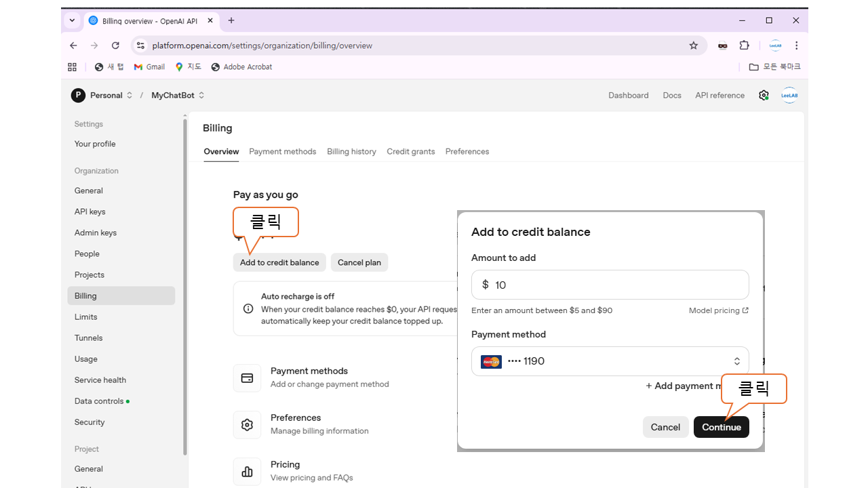868x488 pixels.
Task: Open the Chrome apps grid icon
Action: coord(73,67)
